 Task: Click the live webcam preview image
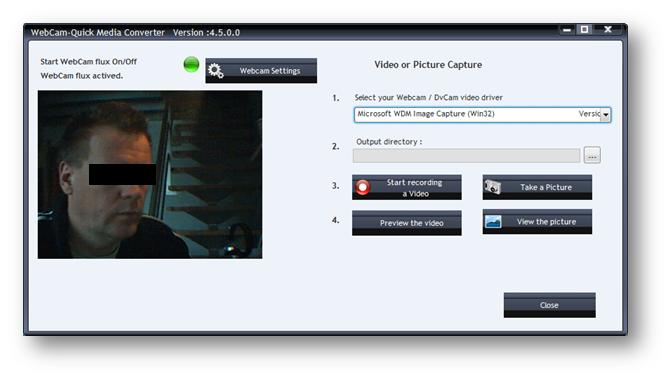150,174
